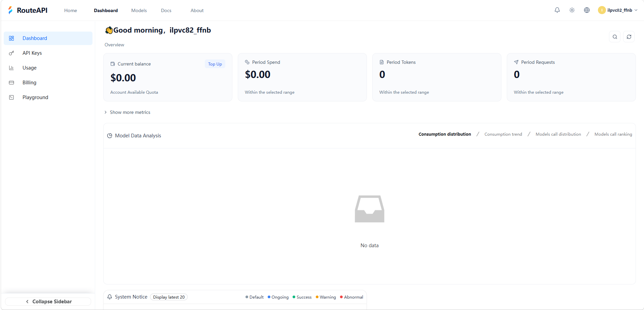This screenshot has height=310, width=644.
Task: Open Models in top navigation
Action: coord(139,10)
